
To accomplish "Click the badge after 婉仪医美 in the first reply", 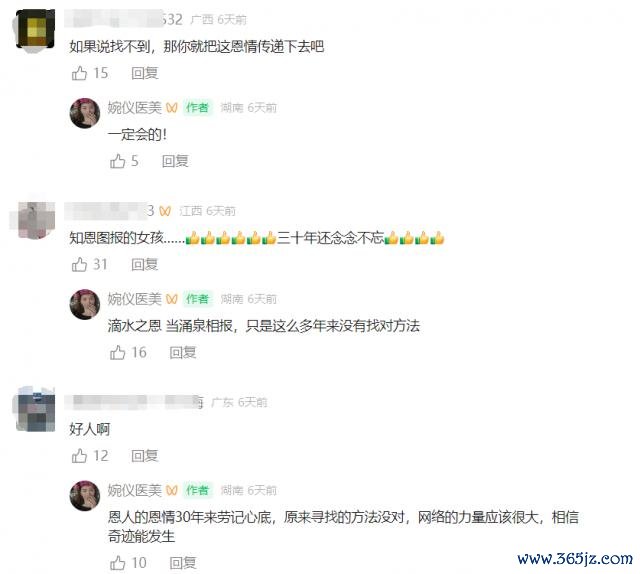I will tap(172, 108).
